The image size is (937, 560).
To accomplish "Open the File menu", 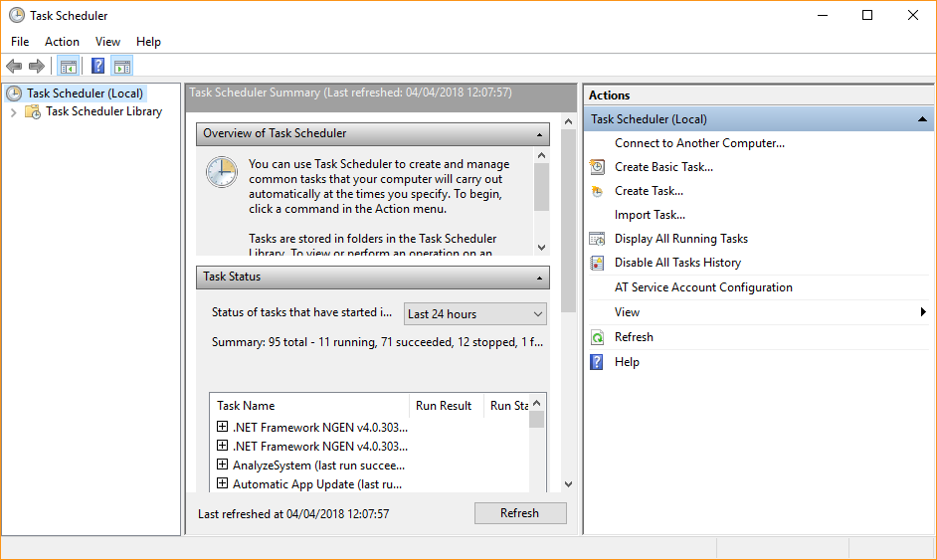I will [20, 41].
